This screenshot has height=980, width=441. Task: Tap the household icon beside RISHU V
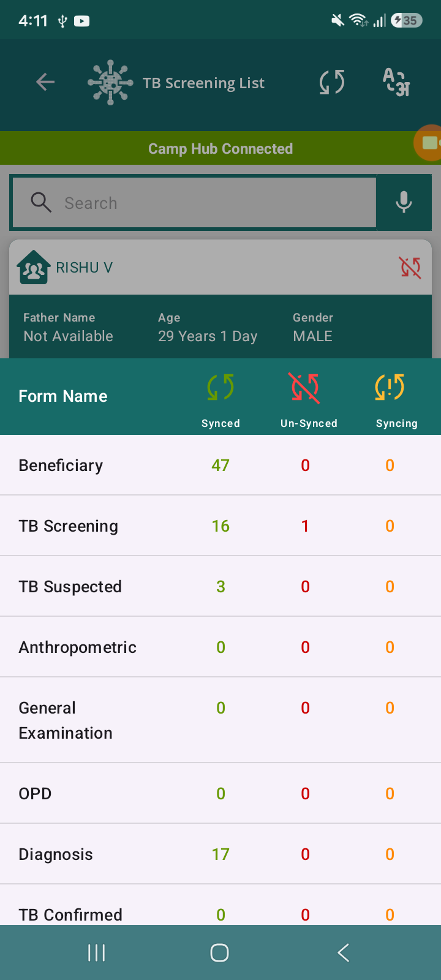pos(34,268)
